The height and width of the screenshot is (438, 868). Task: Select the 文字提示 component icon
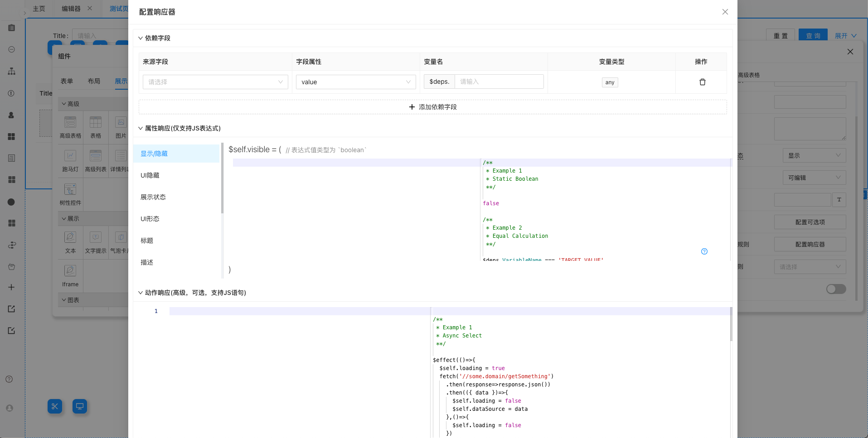tap(96, 237)
